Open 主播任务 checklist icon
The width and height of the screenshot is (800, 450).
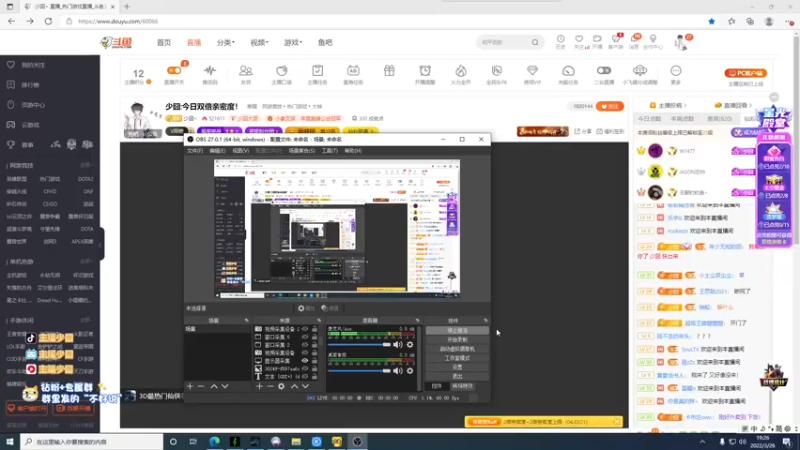click(317, 70)
